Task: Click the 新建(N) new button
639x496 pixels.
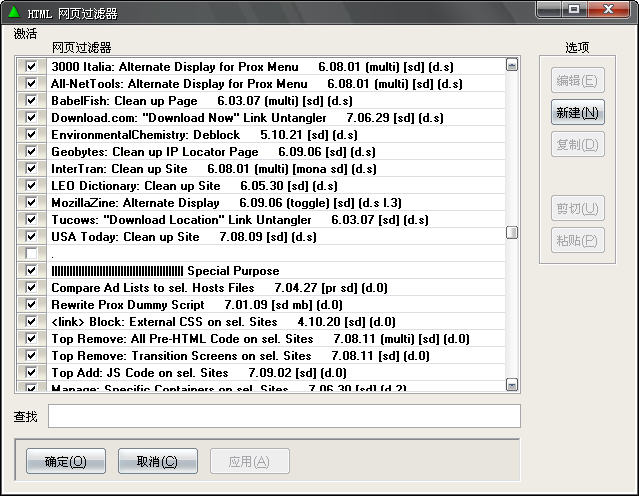Action: pos(577,112)
